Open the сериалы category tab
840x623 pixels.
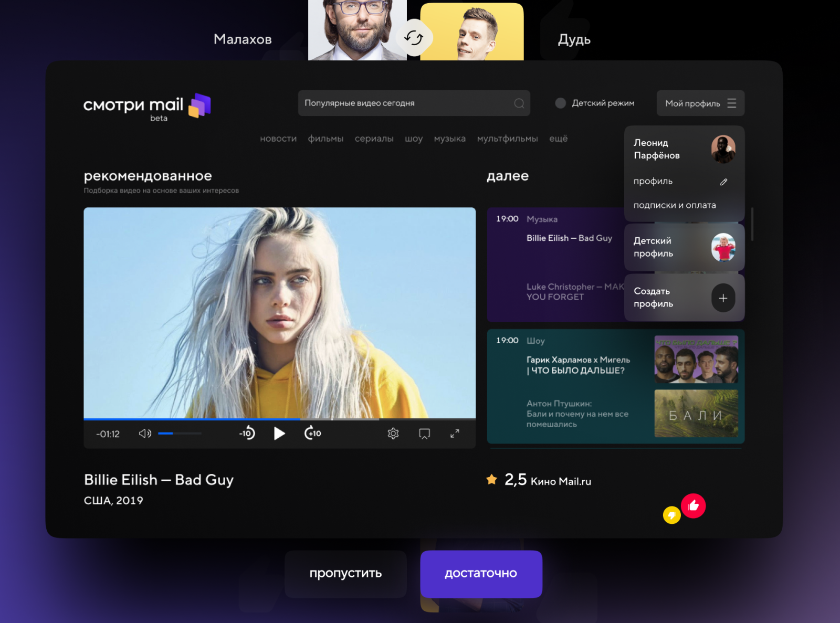point(374,139)
